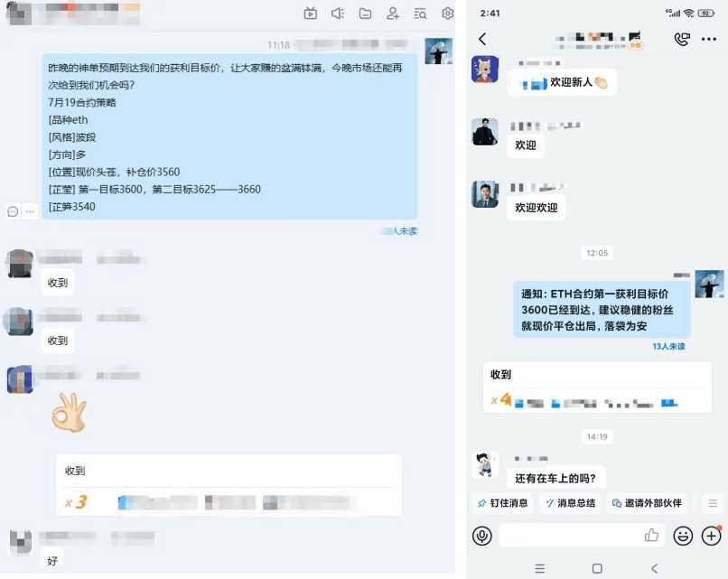Click the 钉住消息 button
The height and width of the screenshot is (579, 728).
click(x=503, y=503)
